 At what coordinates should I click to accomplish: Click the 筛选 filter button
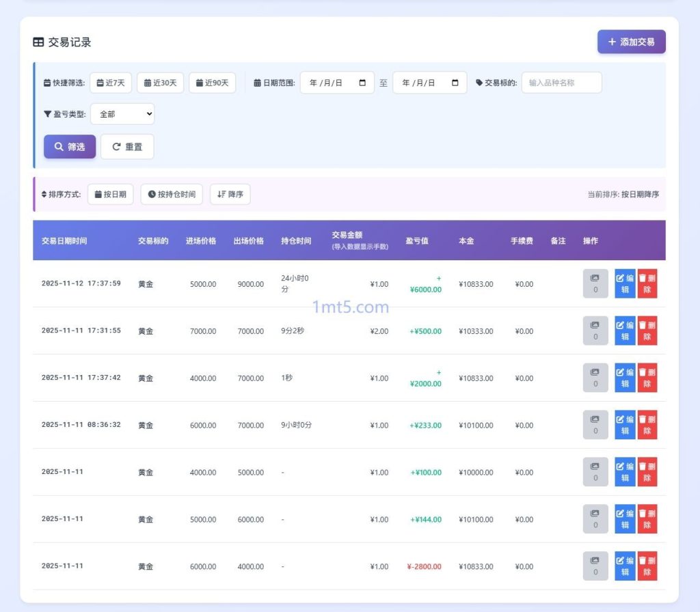pos(69,145)
